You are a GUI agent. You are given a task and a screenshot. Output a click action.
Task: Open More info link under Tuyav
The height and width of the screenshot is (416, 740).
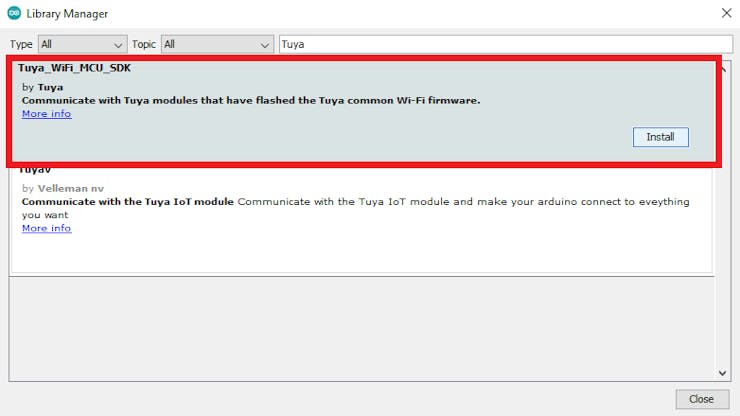point(46,228)
